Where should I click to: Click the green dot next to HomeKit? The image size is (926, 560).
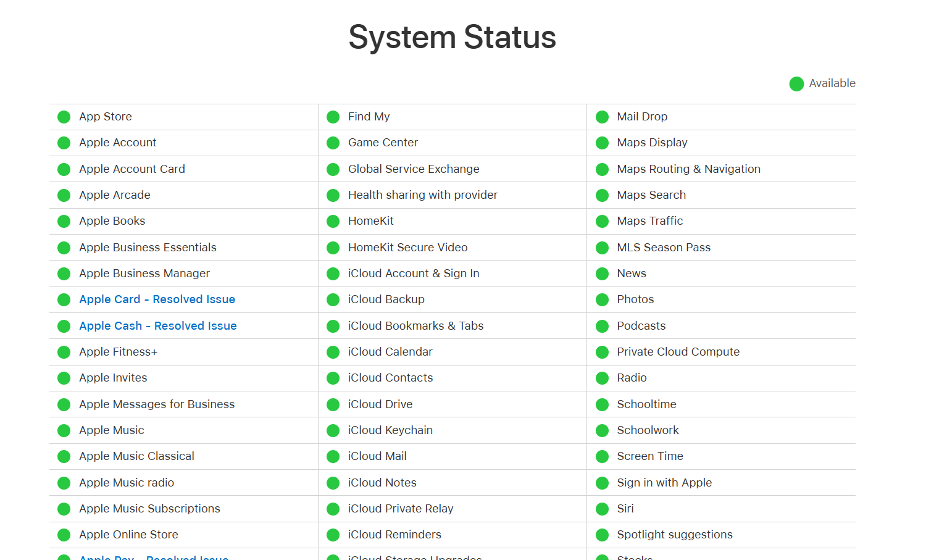[x=333, y=222]
